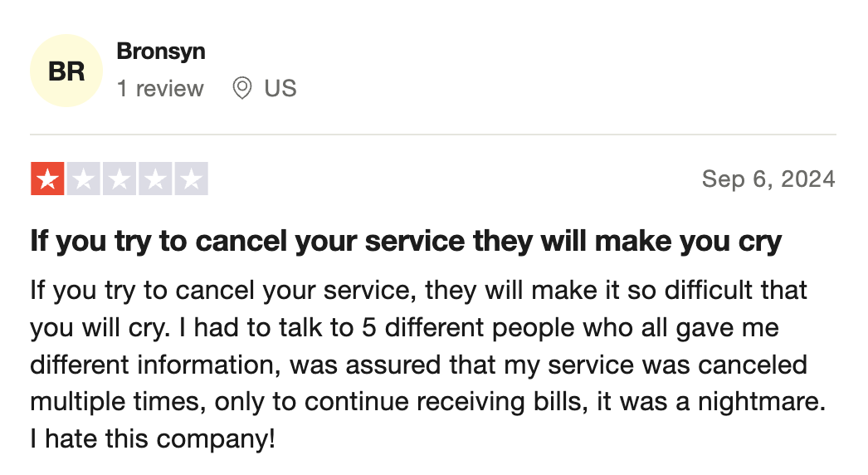The image size is (868, 475).
Task: Click the second grey rating star
Action: click(x=84, y=179)
